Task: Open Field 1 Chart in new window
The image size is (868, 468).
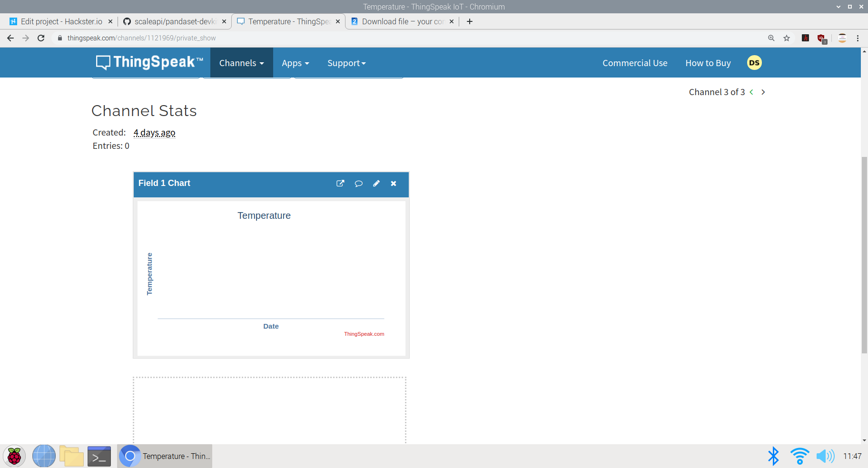Action: point(340,184)
